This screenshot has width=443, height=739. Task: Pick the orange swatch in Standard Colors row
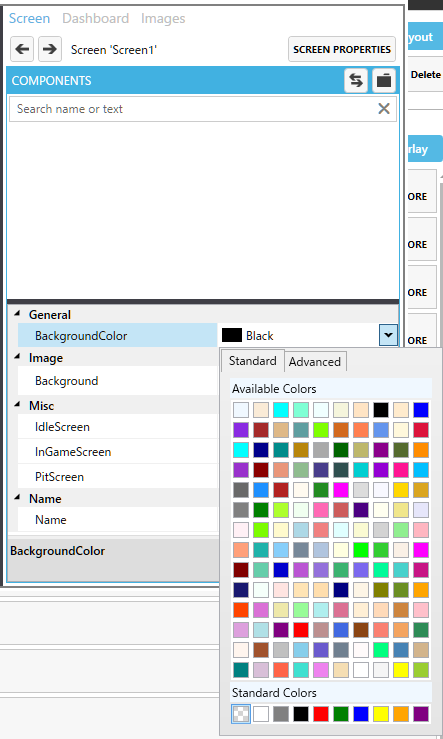[x=401, y=714]
